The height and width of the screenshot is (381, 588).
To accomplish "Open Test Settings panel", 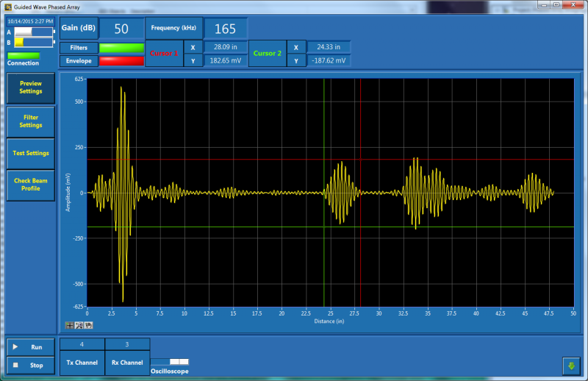I will click(x=31, y=153).
